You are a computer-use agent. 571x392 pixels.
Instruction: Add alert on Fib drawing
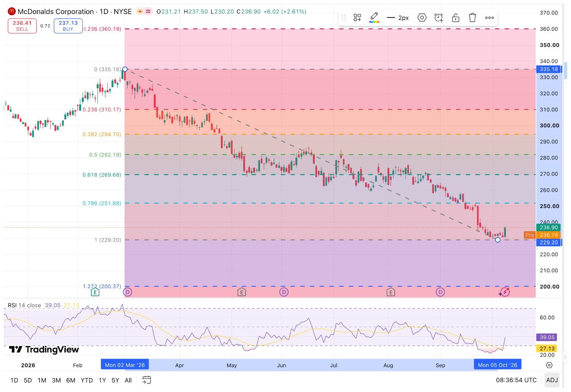pos(439,17)
